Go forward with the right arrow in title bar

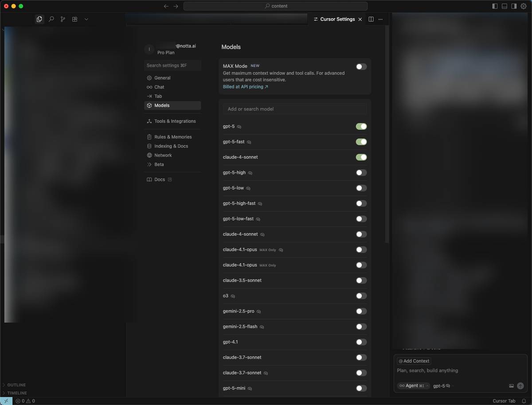[176, 6]
